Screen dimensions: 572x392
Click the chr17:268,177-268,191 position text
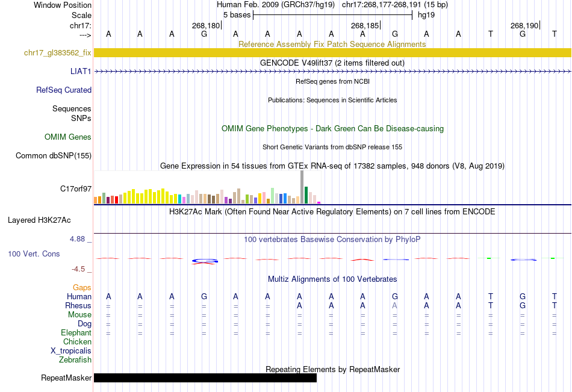coord(395,5)
